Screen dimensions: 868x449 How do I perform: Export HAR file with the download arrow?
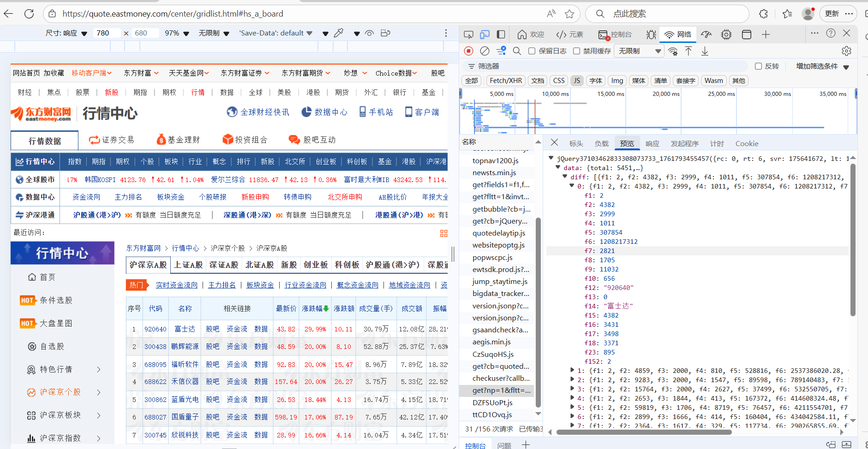[x=705, y=51]
